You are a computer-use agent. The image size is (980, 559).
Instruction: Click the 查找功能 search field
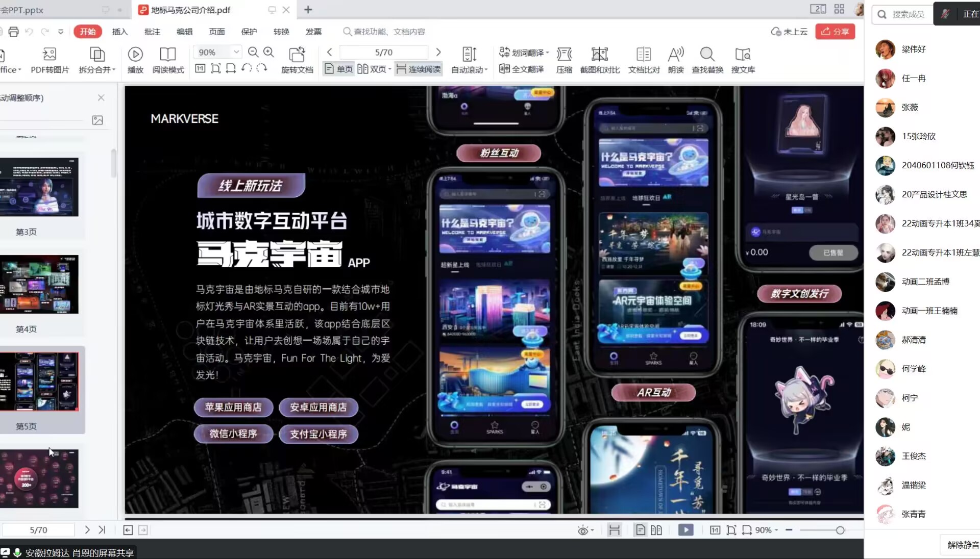pos(384,32)
